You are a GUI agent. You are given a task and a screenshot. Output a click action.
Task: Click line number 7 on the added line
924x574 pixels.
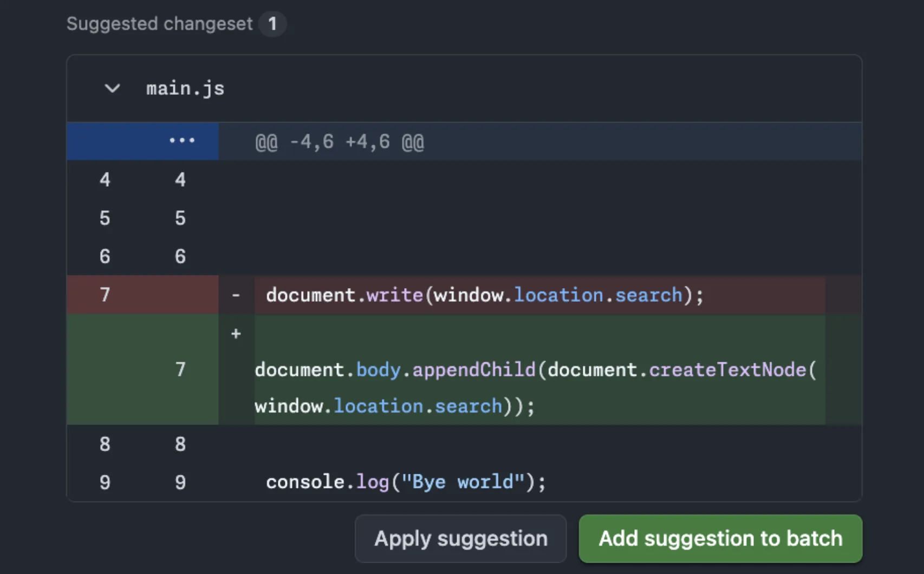[x=180, y=369]
